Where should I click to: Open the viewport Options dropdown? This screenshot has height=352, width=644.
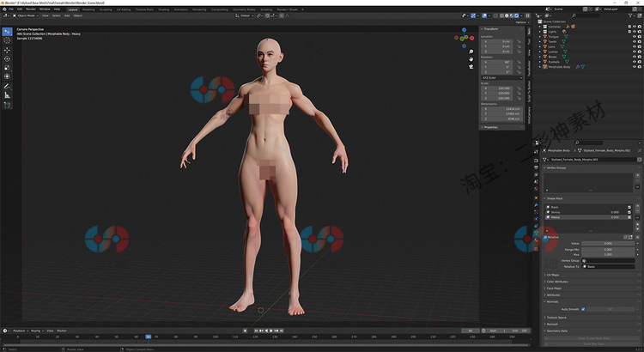pyautogui.click(x=521, y=22)
